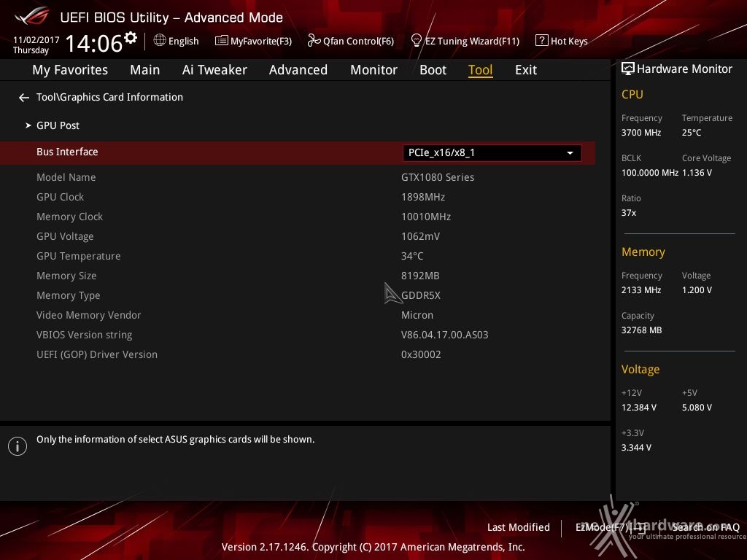Screen dimensions: 747x560
Task: Open the Boot tab
Action: [433, 70]
